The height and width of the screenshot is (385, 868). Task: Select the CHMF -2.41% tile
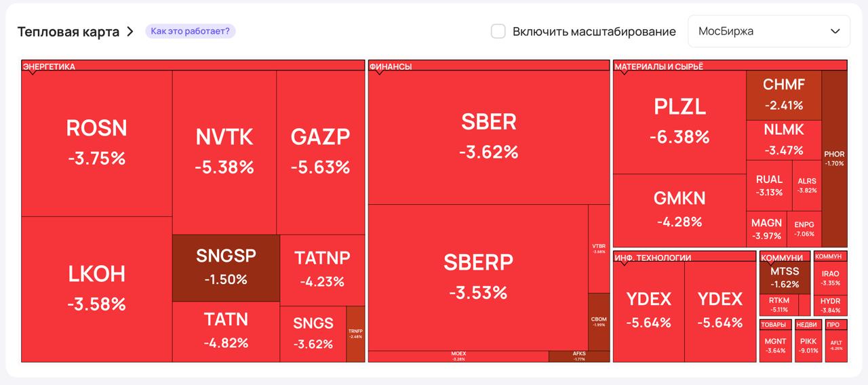783,94
